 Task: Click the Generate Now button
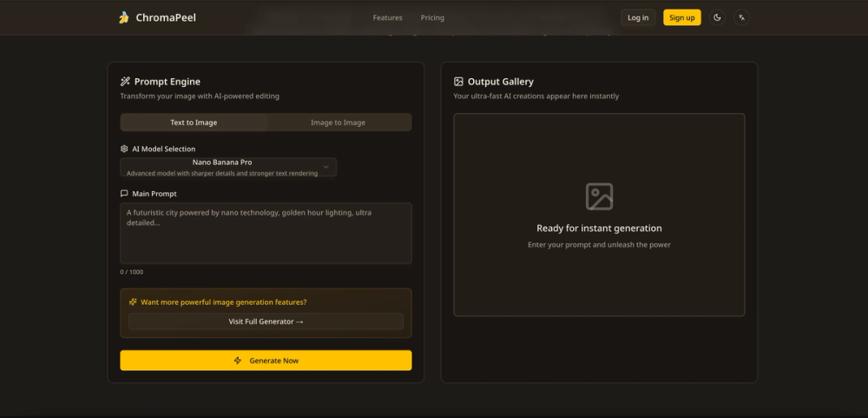click(x=266, y=361)
